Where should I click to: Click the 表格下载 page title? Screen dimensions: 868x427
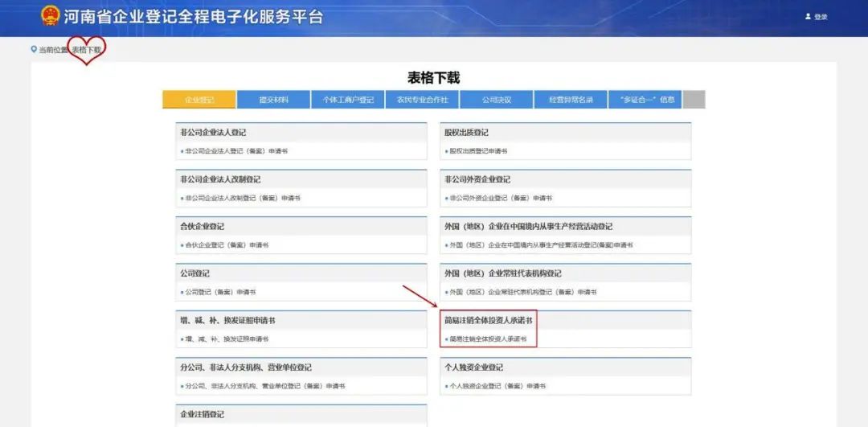tap(433, 78)
